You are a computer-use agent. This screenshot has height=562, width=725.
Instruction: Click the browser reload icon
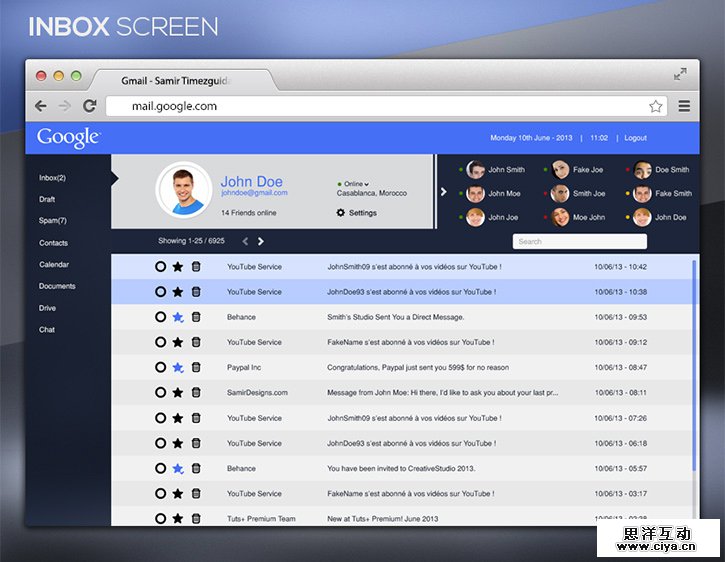pos(90,106)
